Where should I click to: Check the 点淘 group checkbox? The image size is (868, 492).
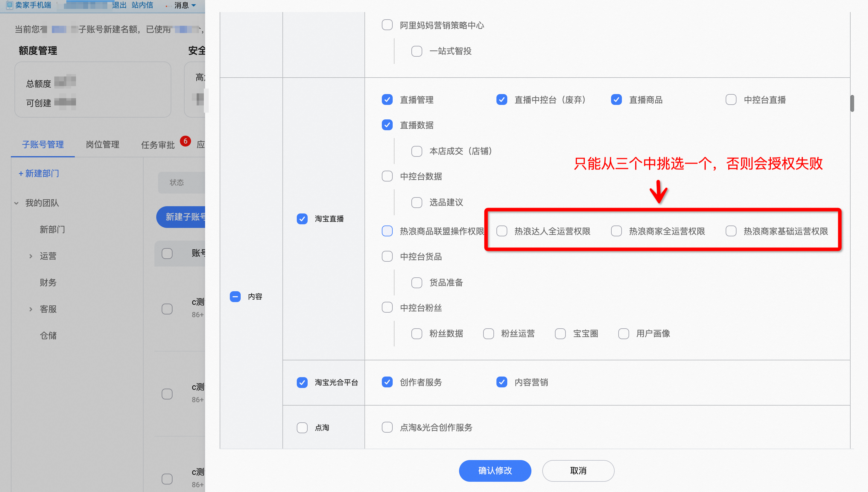pyautogui.click(x=302, y=427)
